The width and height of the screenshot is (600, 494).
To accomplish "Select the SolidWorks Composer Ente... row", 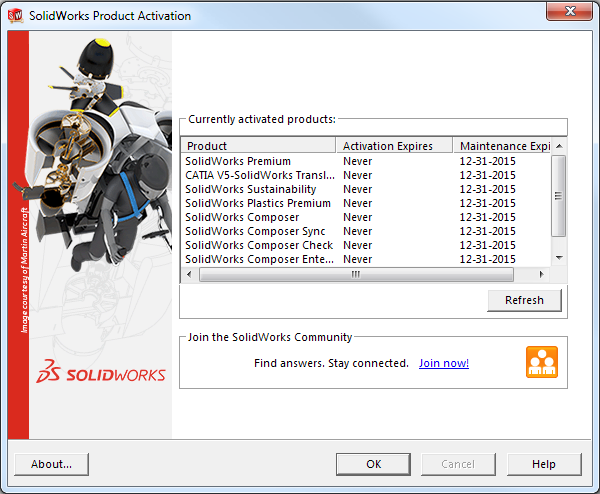I will click(366, 259).
